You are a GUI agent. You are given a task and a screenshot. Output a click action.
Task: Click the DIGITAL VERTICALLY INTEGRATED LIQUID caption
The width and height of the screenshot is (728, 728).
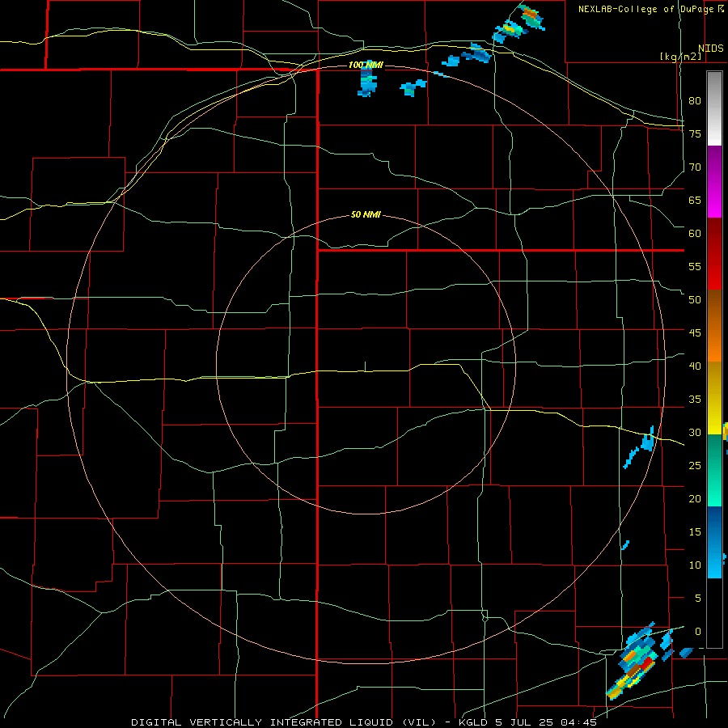[x=283, y=722]
